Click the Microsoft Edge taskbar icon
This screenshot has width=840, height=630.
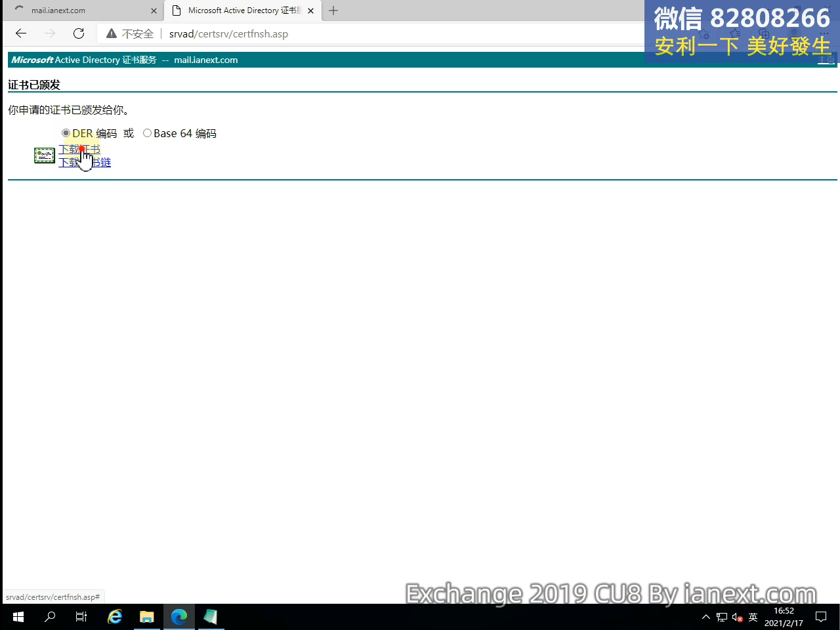pos(179,617)
